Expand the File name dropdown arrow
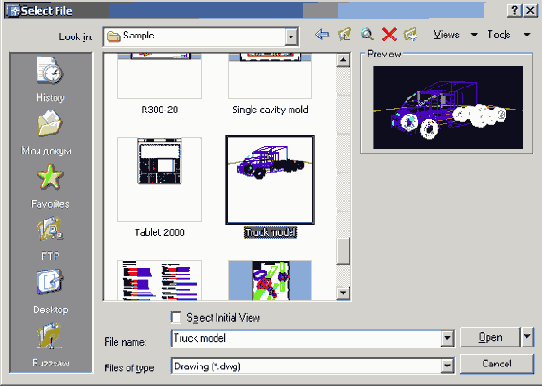 tap(447, 338)
